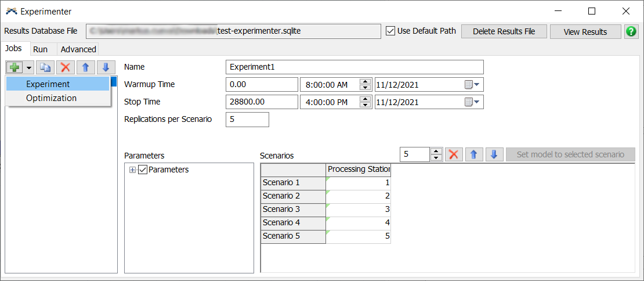Image resolution: width=644 pixels, height=281 pixels.
Task: Move the job down in the list
Action: (106, 67)
